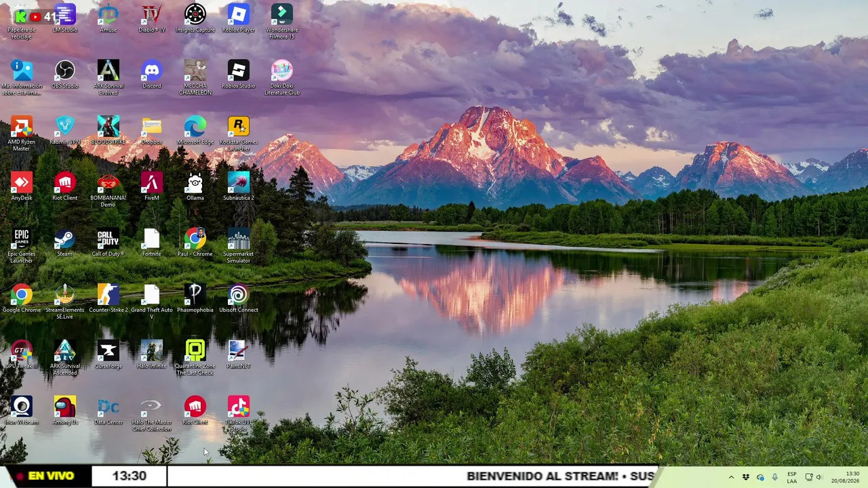
Task: Select the Phasmophobia desktop icon
Action: click(x=195, y=299)
